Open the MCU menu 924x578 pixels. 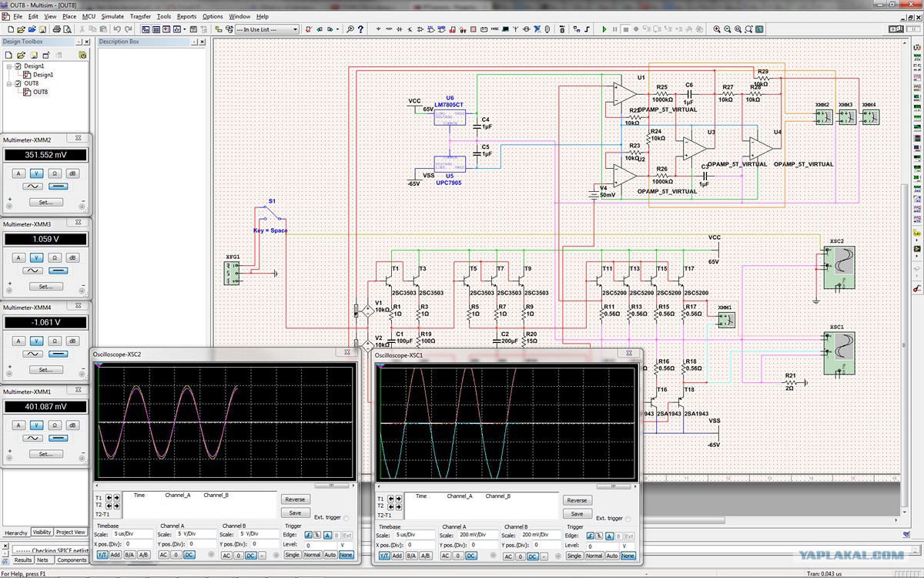point(89,16)
